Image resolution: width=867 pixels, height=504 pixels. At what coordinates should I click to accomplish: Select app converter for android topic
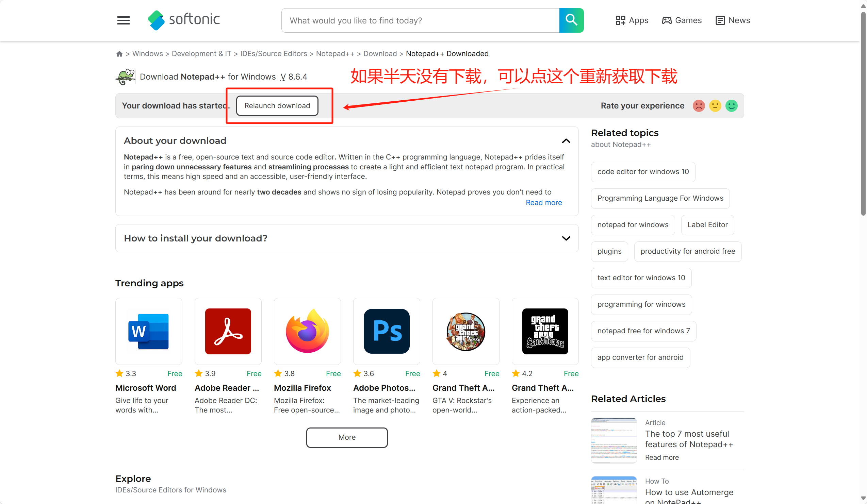pyautogui.click(x=640, y=357)
